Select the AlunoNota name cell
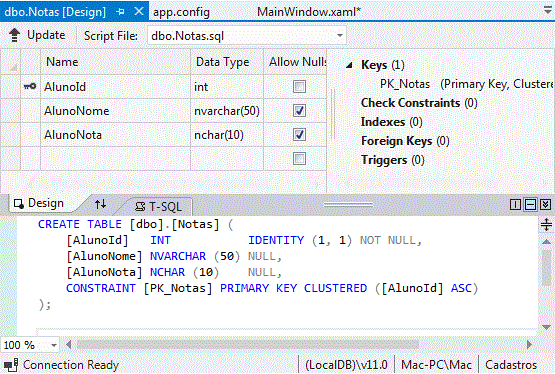This screenshot has width=555, height=374. click(115, 135)
